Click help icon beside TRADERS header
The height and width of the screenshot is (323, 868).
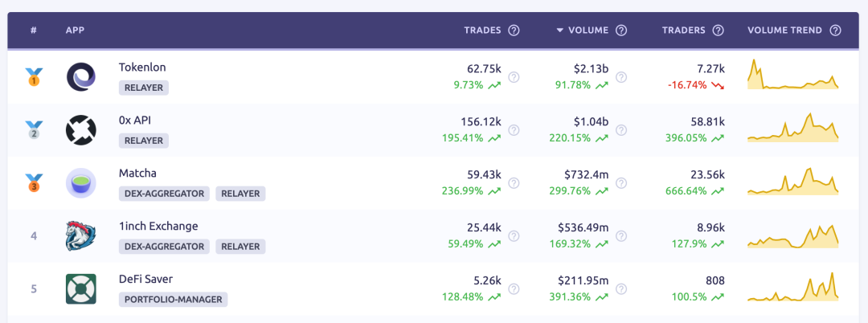[719, 31]
